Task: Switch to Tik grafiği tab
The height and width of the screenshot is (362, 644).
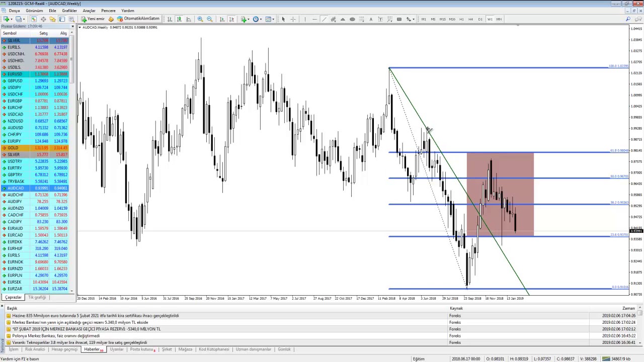Action: click(37, 297)
